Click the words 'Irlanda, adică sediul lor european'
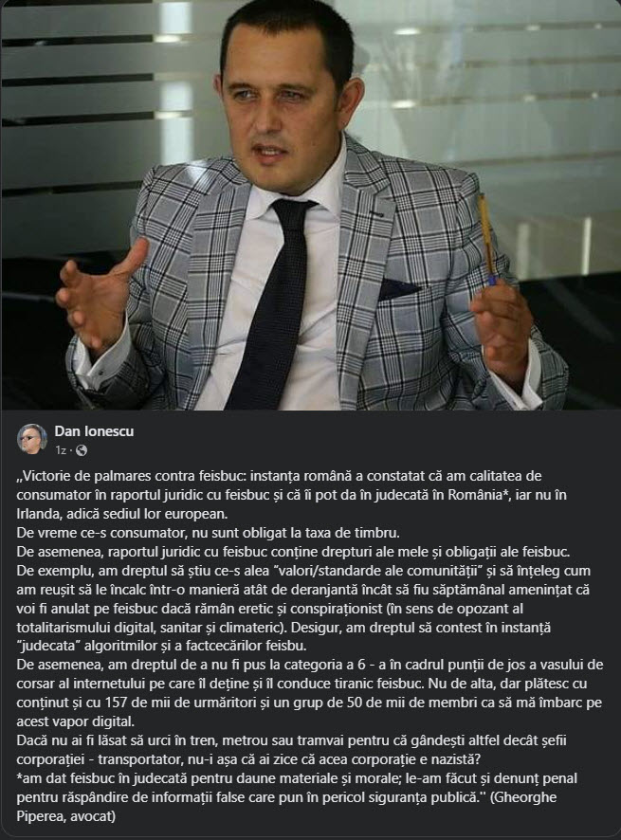The height and width of the screenshot is (840, 621). [x=121, y=514]
